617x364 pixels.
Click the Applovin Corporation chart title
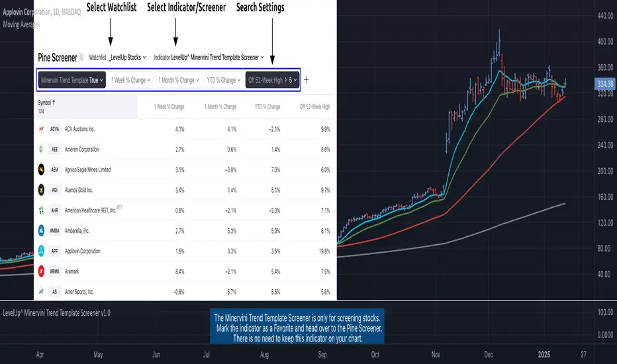point(42,12)
